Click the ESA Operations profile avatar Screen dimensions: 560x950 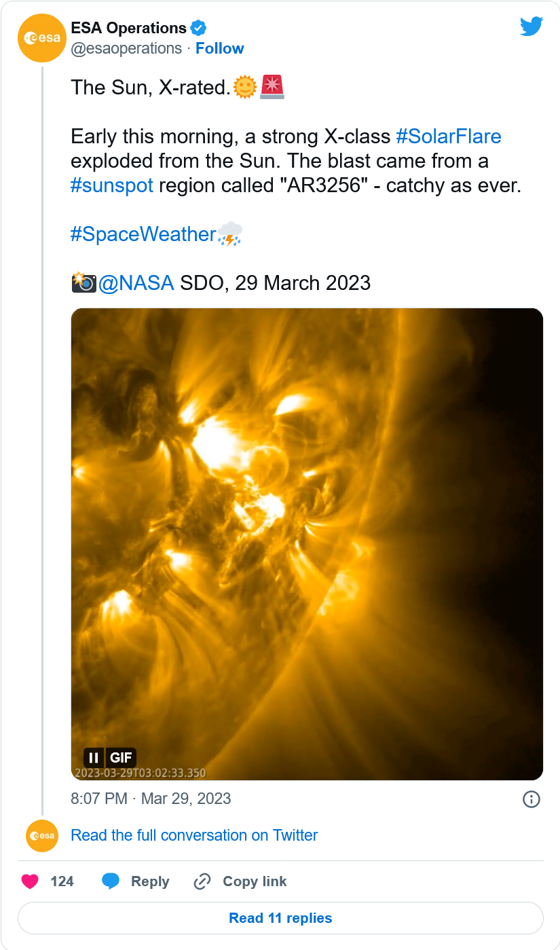click(42, 39)
